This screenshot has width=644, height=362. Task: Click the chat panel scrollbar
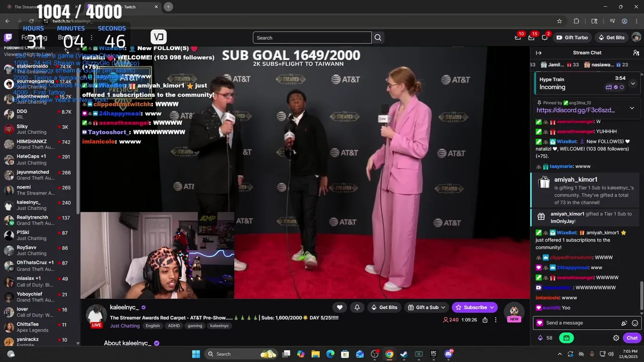641,296
